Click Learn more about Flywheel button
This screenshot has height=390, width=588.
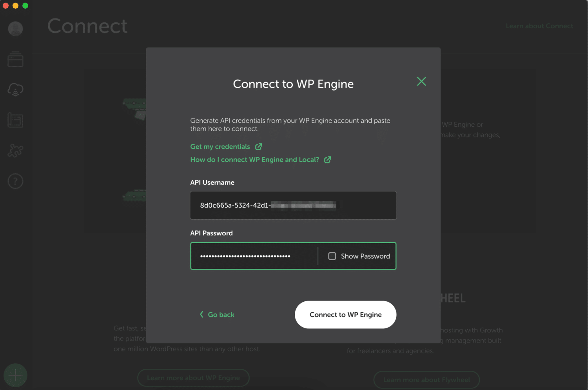pos(426,380)
